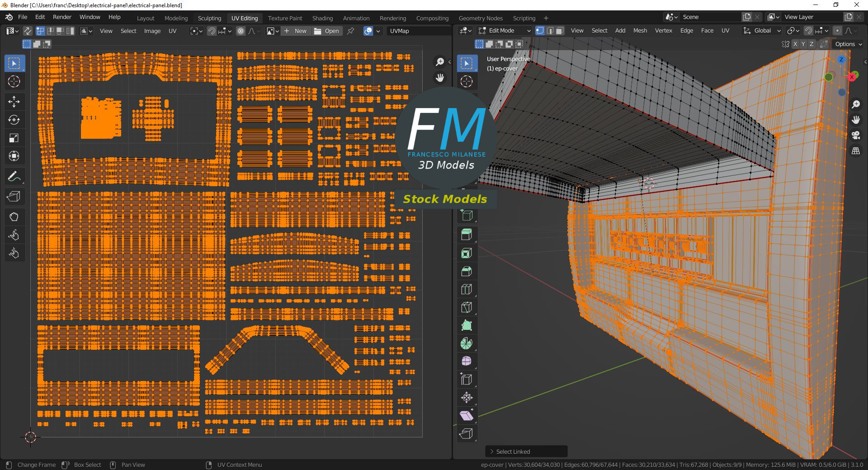Select the Poly Build tool
868x470 pixels.
point(467,325)
